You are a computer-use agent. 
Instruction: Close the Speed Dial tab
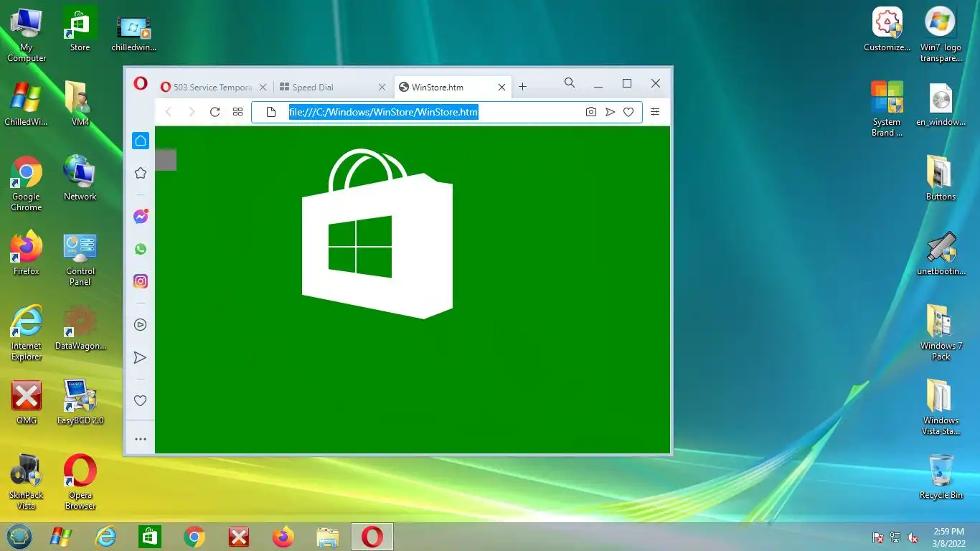pyautogui.click(x=382, y=88)
